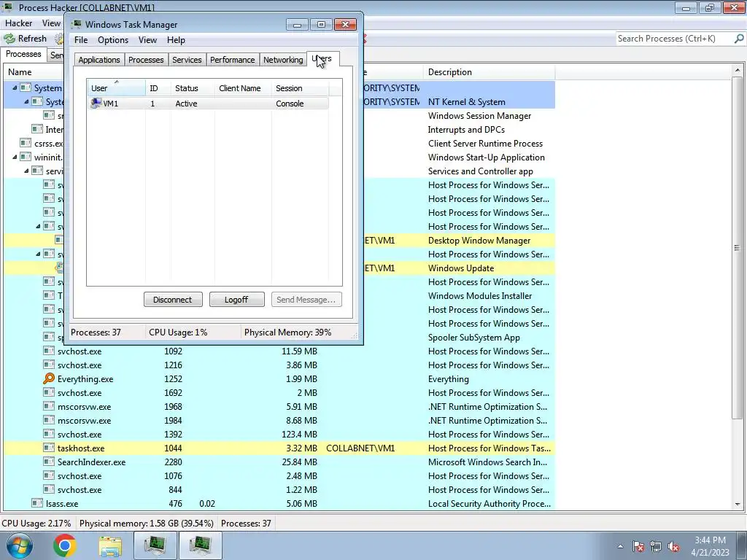Open the Task Manager Options menu

113,40
